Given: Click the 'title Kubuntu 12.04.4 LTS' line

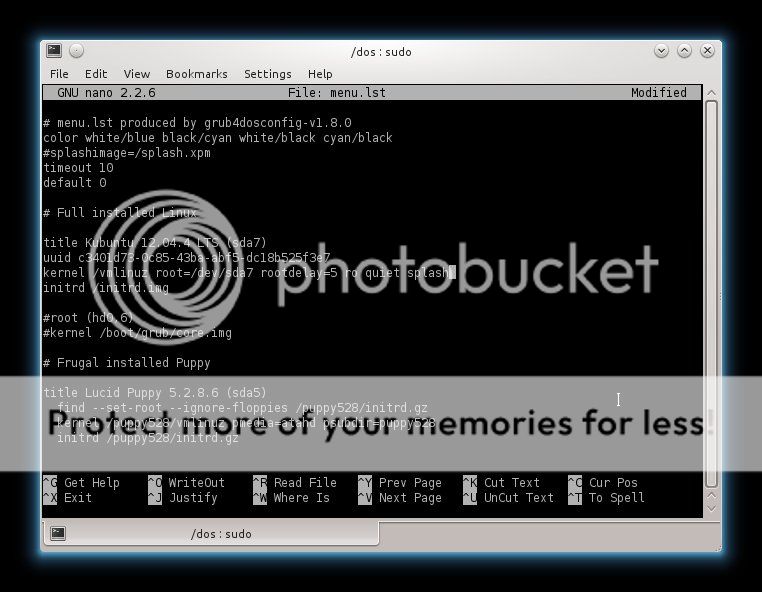Looking at the screenshot, I should coord(155,243).
